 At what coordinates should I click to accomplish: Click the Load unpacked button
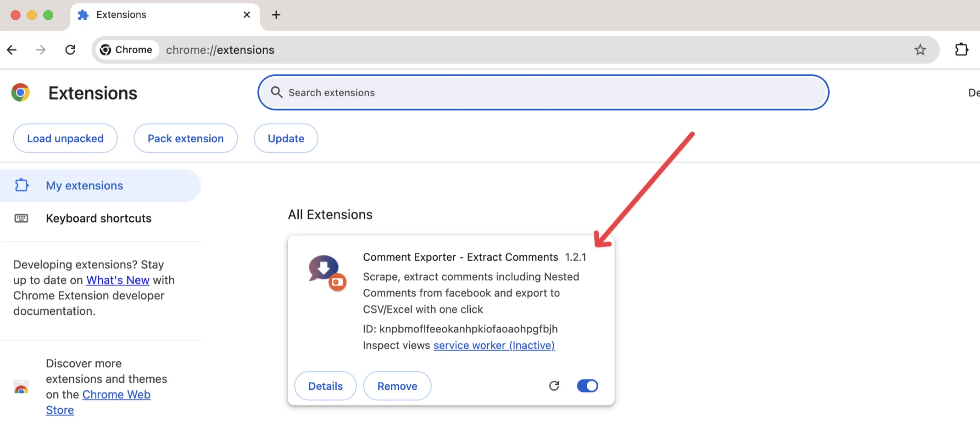click(x=65, y=138)
